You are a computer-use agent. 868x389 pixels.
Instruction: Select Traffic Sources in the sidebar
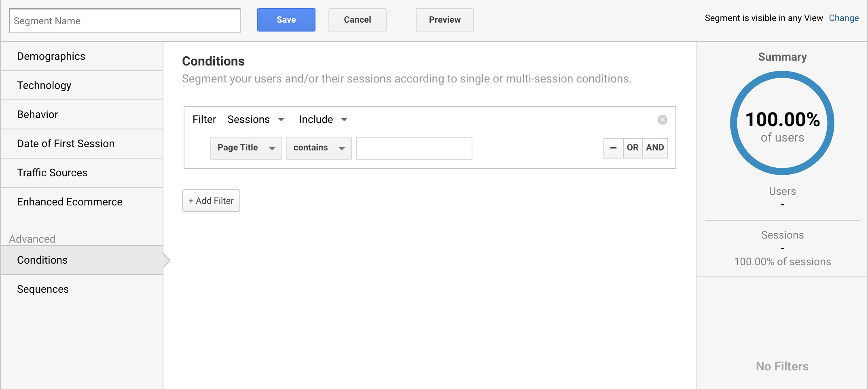[x=52, y=173]
